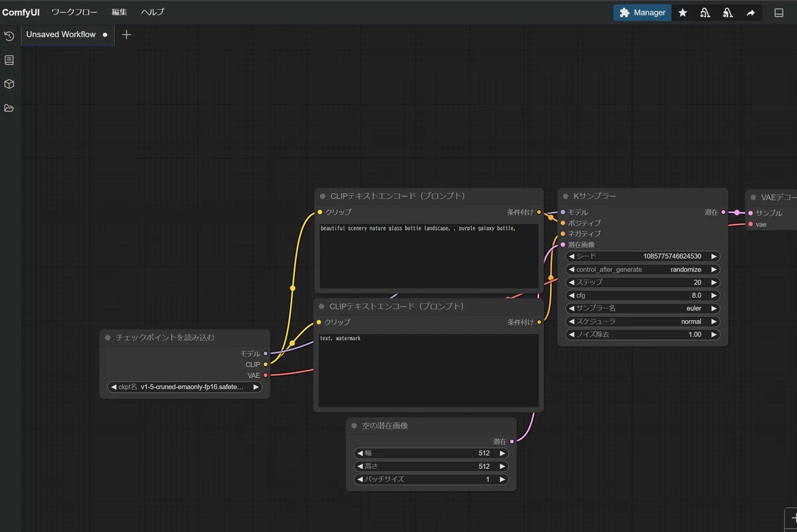Viewport: 797px width, 532px height.
Task: Increase 幅 with the right arrow
Action: click(503, 453)
